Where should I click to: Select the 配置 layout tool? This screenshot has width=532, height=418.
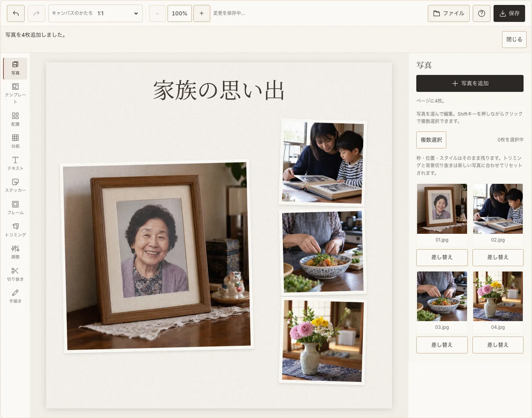coord(15,119)
